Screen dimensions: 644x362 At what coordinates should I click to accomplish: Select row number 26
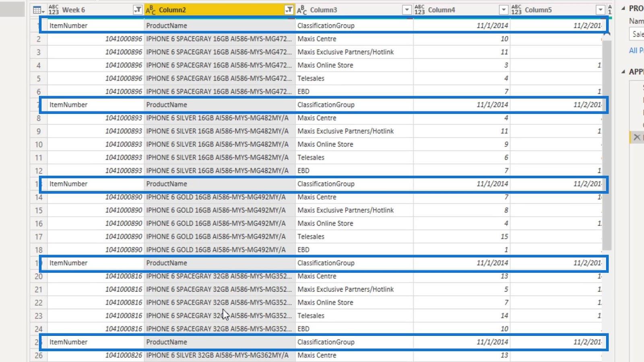[x=39, y=356]
